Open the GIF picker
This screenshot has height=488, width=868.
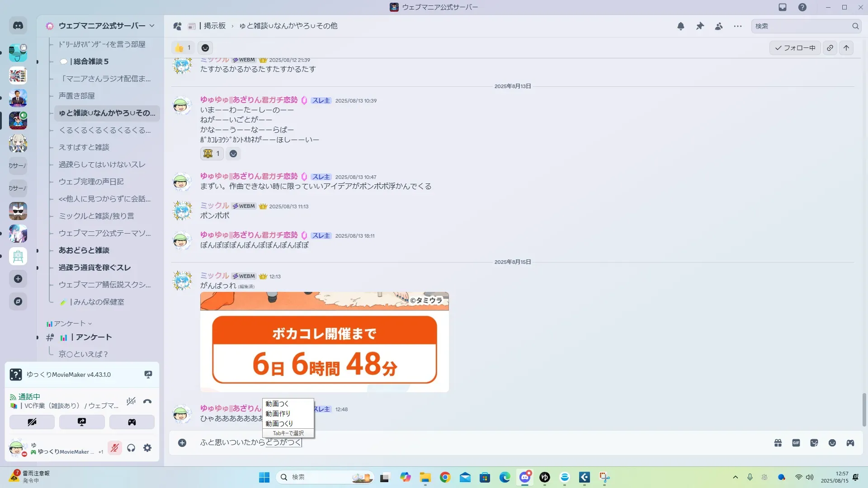796,443
